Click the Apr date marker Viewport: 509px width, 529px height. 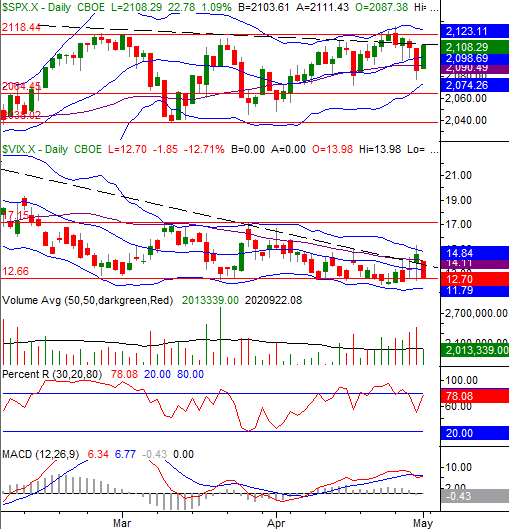point(276,523)
